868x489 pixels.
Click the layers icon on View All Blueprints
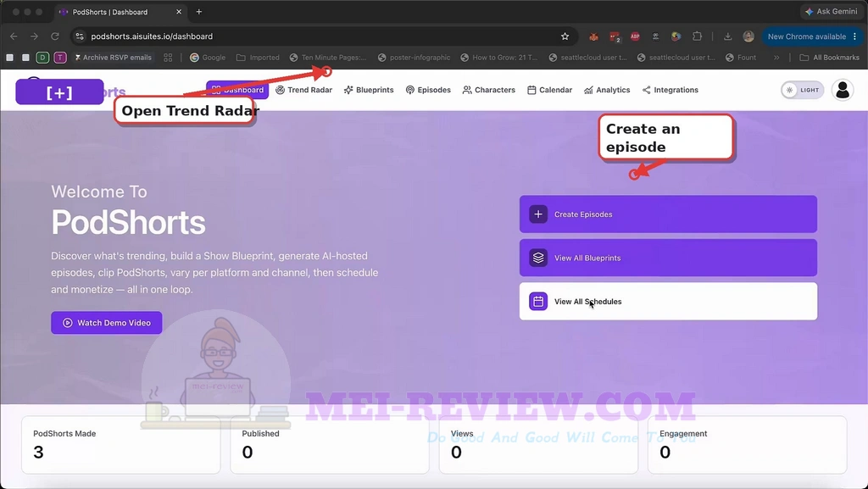tap(538, 258)
